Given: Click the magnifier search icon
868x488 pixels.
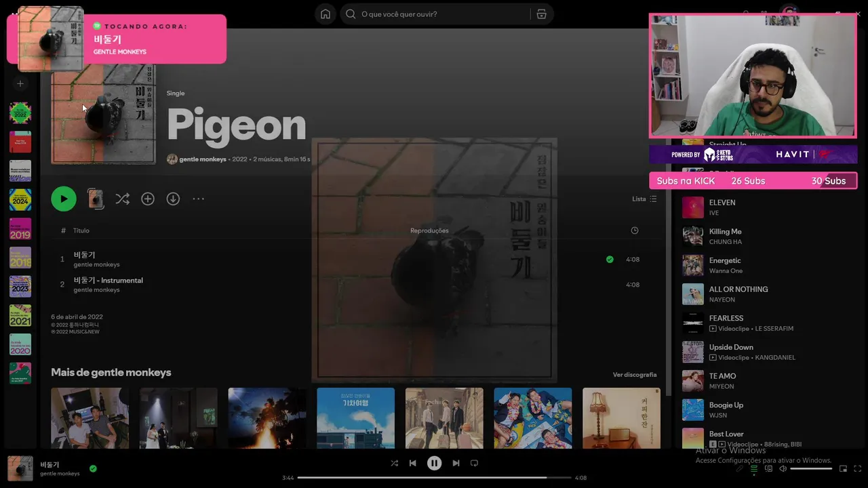Looking at the screenshot, I should point(351,14).
